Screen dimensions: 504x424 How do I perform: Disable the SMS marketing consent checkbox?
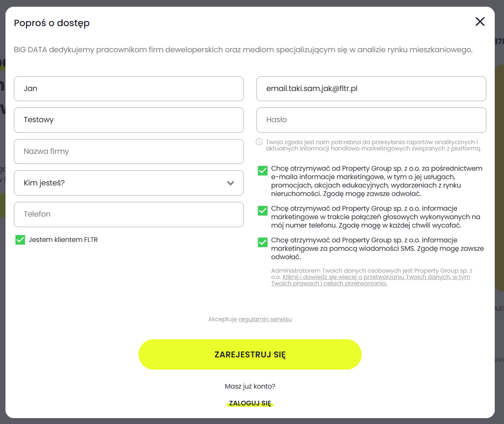click(263, 242)
